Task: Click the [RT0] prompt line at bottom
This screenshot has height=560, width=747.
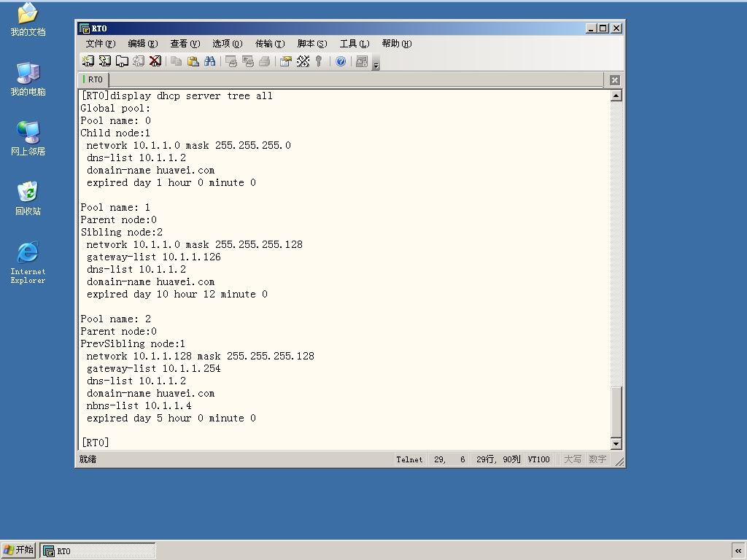Action: [x=96, y=443]
